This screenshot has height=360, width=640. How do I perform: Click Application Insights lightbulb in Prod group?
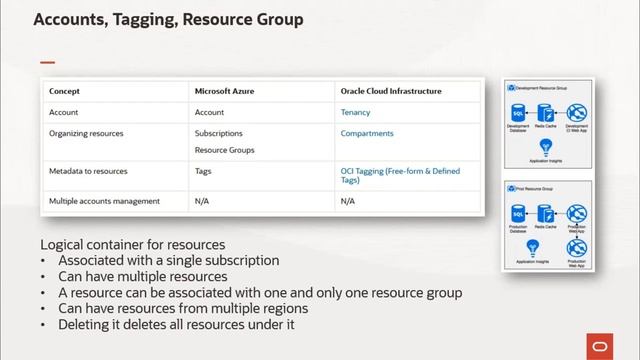coord(533,248)
